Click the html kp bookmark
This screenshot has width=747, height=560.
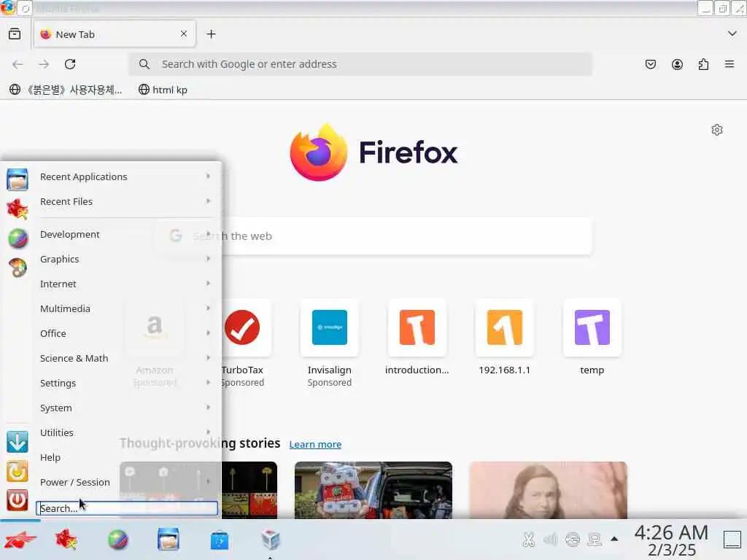(163, 90)
